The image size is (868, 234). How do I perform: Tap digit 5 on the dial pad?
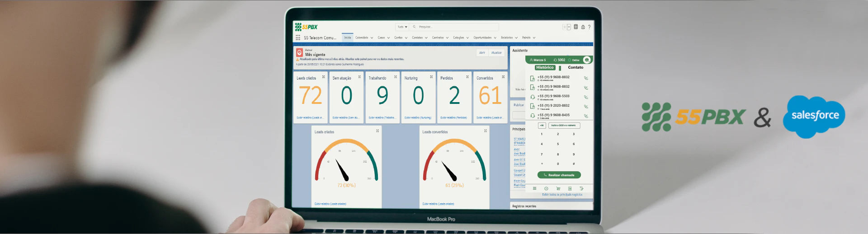(x=558, y=144)
